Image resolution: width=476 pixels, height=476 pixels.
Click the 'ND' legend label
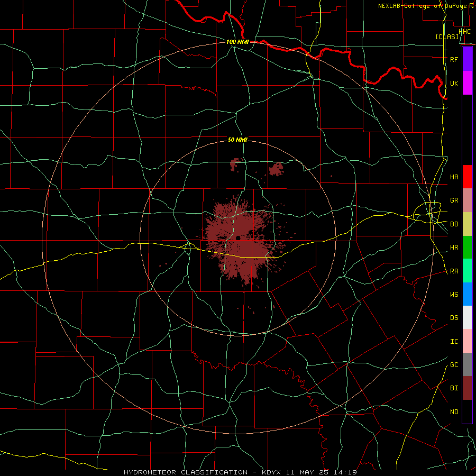pos(454,412)
